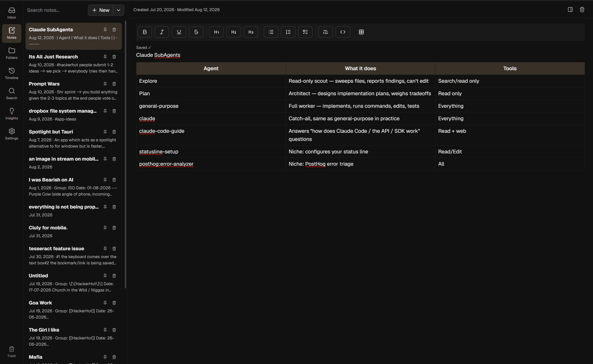Pin the Its All Just Research note
Viewport: 593px width, 364px height.
pyautogui.click(x=105, y=57)
